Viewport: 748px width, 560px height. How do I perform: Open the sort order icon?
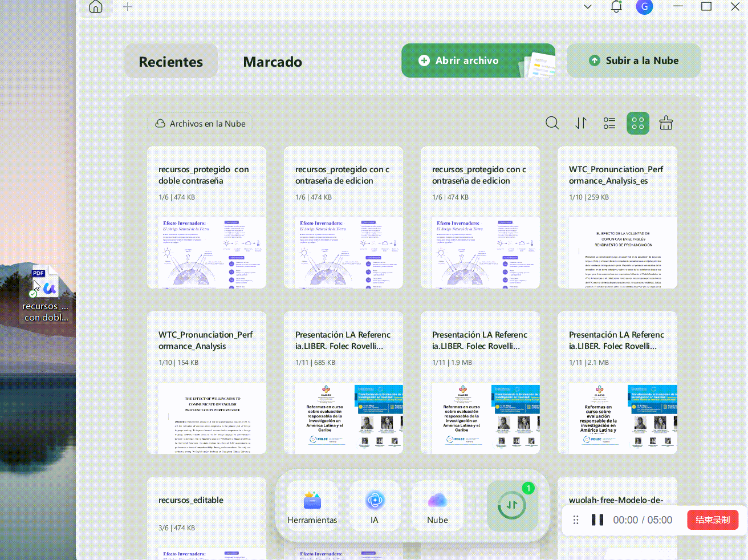[x=581, y=123]
